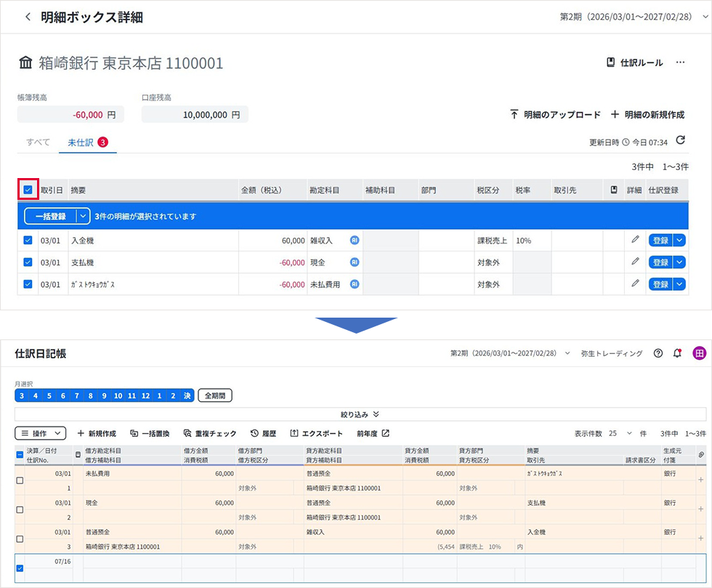
Task: Open user avatar 田 menu
Action: pyautogui.click(x=699, y=353)
